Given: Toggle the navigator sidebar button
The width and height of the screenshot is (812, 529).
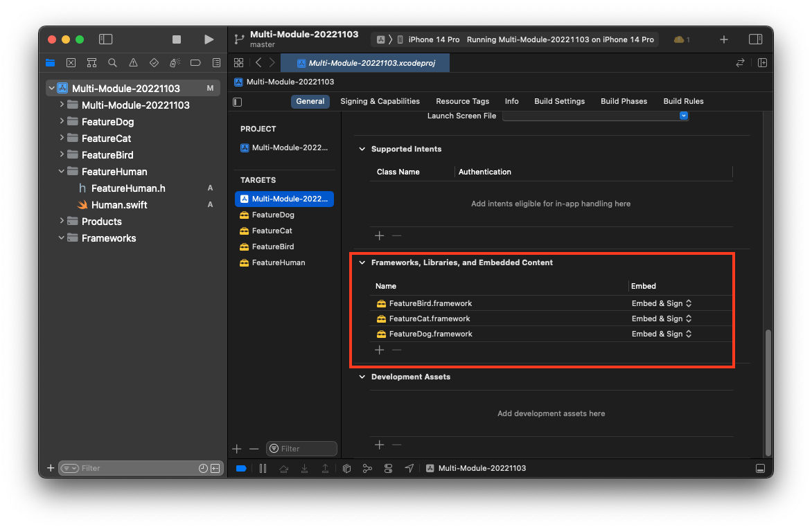Looking at the screenshot, I should click(105, 39).
